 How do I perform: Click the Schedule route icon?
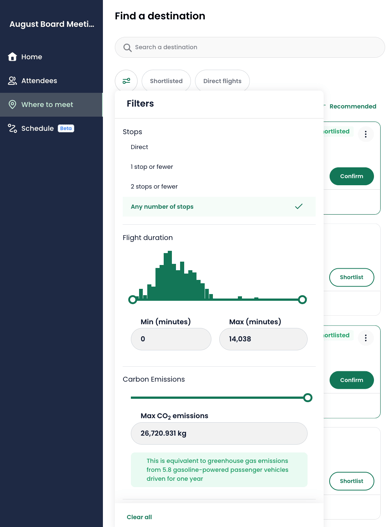pos(12,128)
